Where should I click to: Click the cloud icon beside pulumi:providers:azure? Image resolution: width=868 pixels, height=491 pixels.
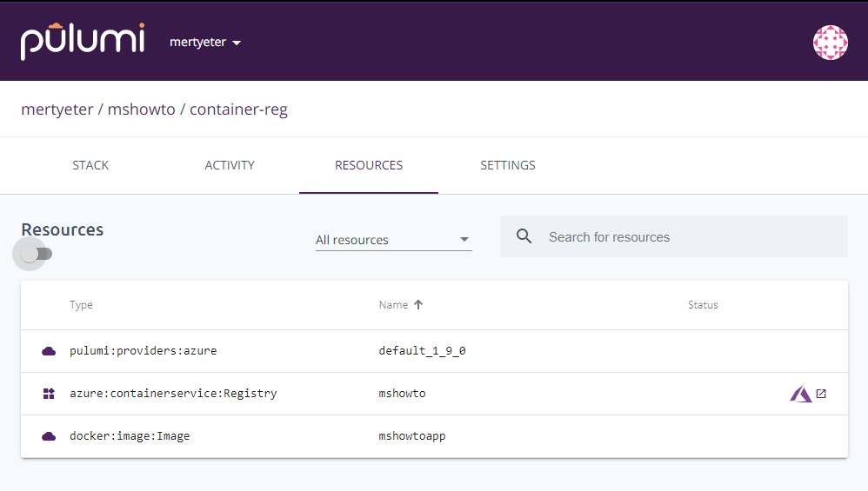(49, 351)
